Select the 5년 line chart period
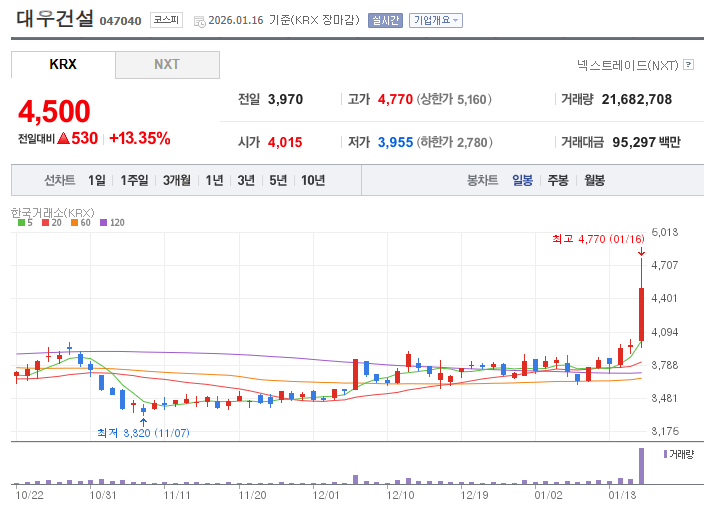This screenshot has height=507, width=704. point(278,180)
